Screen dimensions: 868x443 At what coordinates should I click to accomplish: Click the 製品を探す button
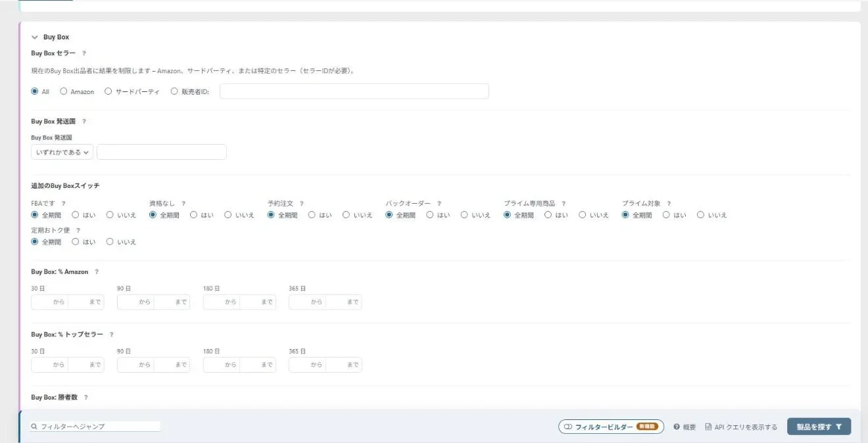819,427
